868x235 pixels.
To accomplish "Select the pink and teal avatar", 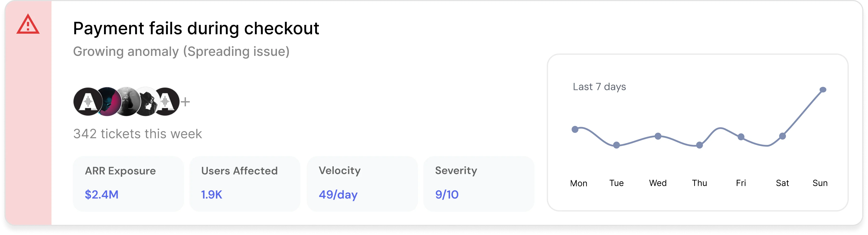I will [x=107, y=101].
